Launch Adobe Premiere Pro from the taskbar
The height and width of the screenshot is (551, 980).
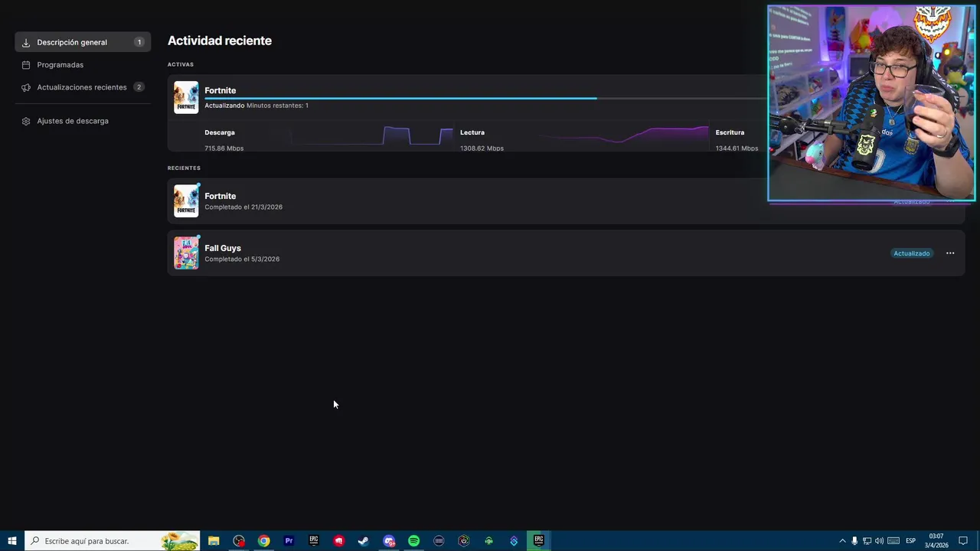[289, 541]
